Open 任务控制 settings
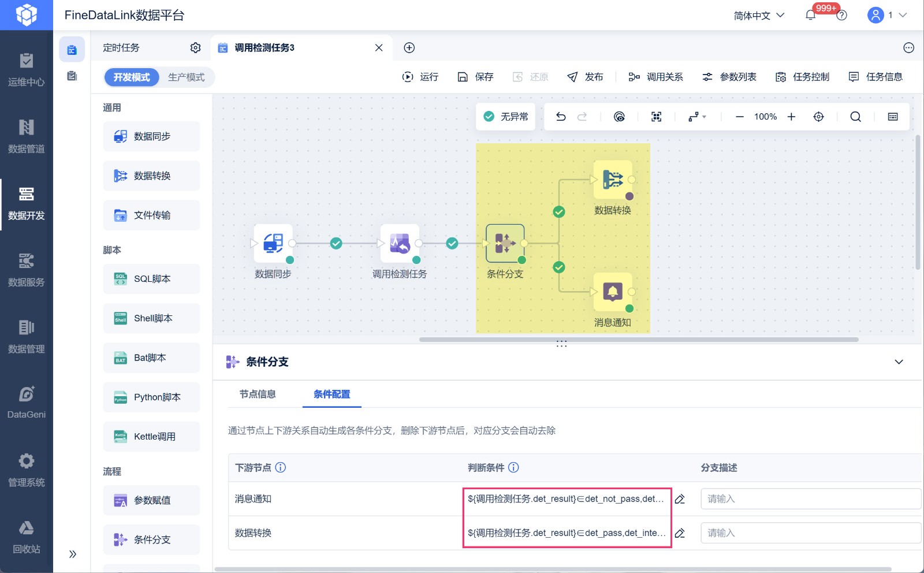The image size is (924, 573). (x=802, y=77)
